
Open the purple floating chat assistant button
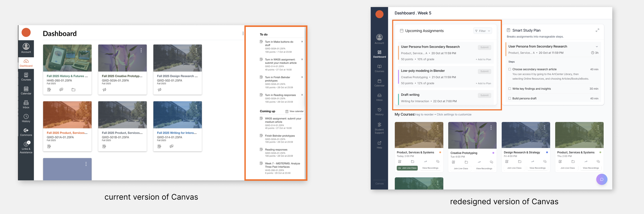[x=602, y=179]
